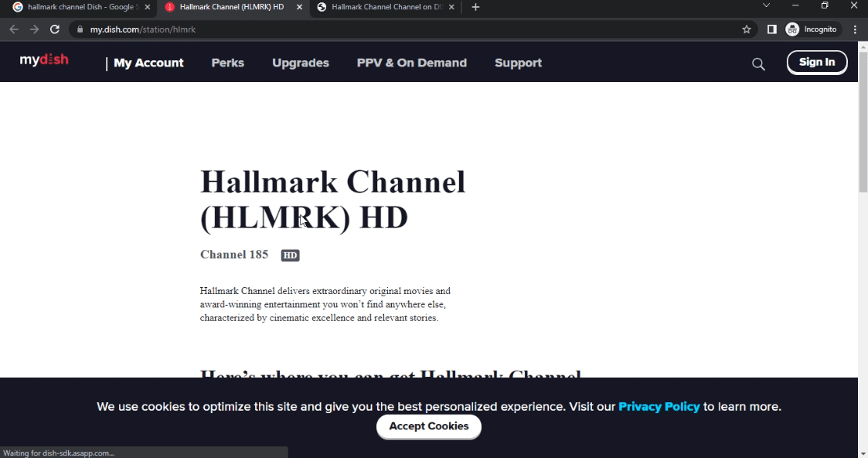Go back to the previous page
The height and width of the screenshot is (458, 868).
[14, 29]
